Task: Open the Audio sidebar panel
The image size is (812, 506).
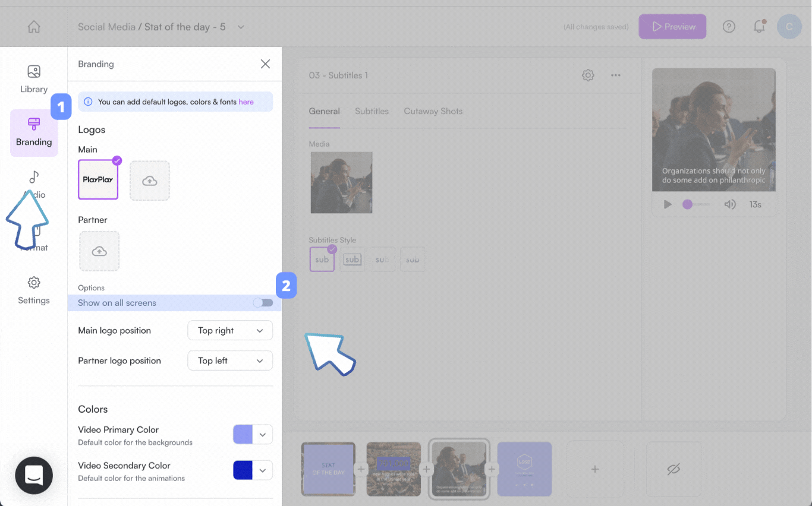Action: 34,185
